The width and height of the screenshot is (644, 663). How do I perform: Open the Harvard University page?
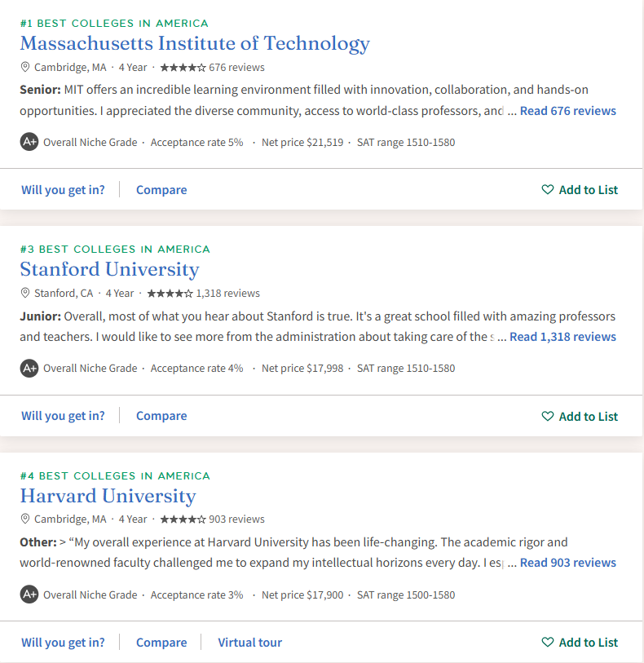(108, 496)
